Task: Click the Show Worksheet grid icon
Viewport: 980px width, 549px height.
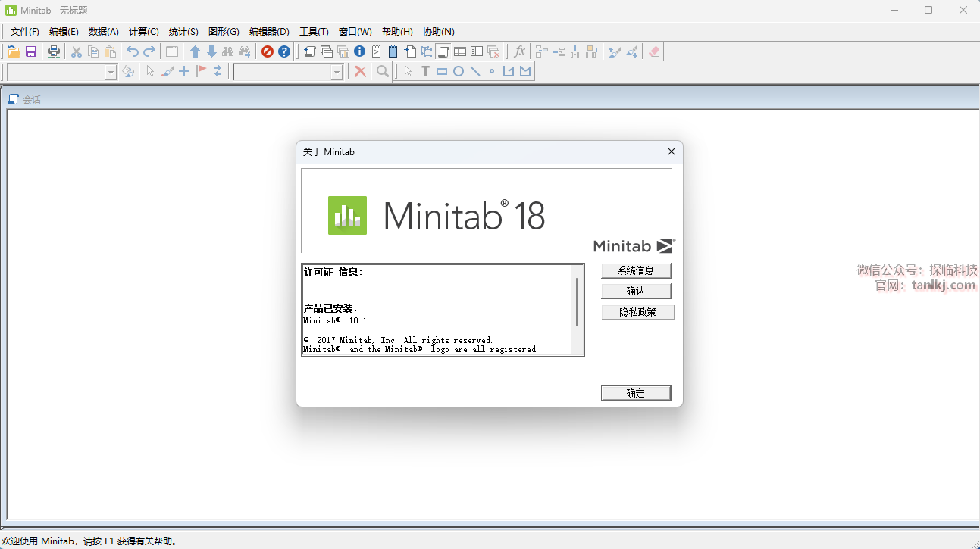Action: 460,51
